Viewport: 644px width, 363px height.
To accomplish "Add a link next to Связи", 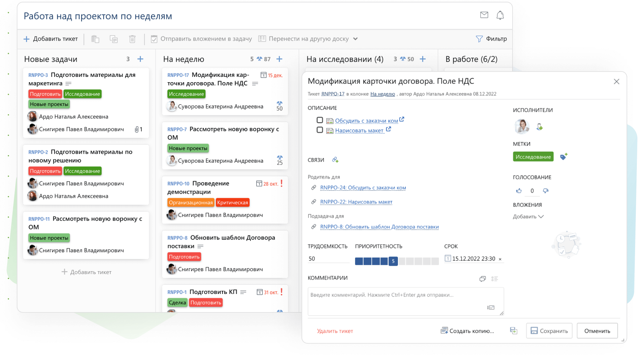I will click(x=335, y=160).
